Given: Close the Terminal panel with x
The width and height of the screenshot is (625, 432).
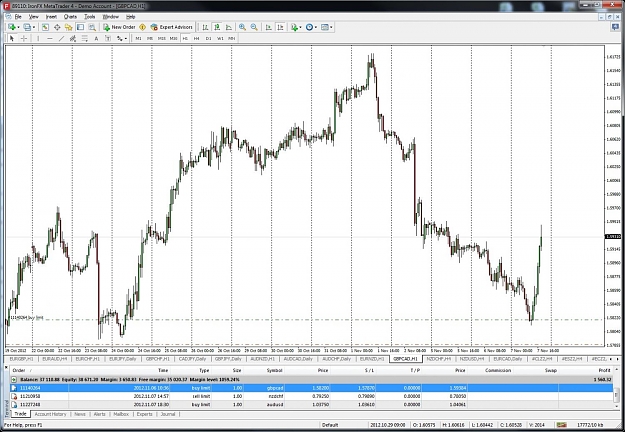Looking at the screenshot, I should tap(6, 368).
